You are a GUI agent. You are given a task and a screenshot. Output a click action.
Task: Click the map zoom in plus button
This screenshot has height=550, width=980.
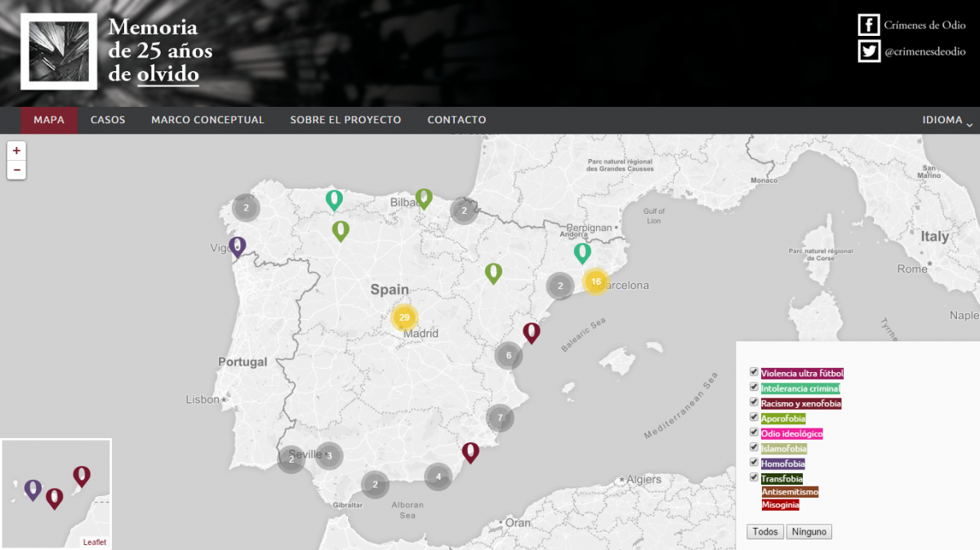16,150
